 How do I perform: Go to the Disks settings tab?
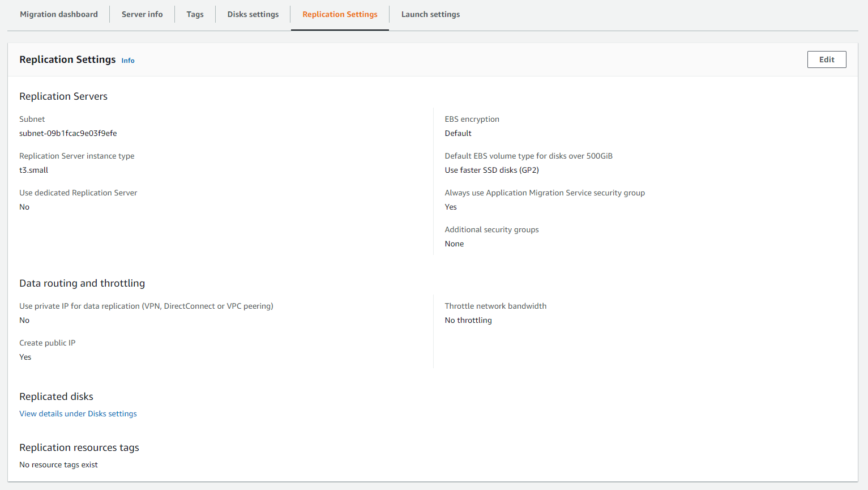(253, 14)
